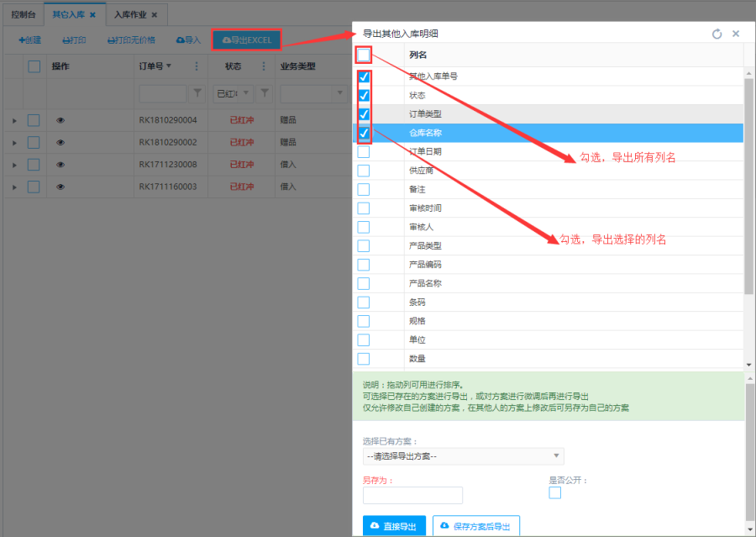This screenshot has height=537, width=756.
Task: Click the filter funnel icon under 状态
Action: 264,93
